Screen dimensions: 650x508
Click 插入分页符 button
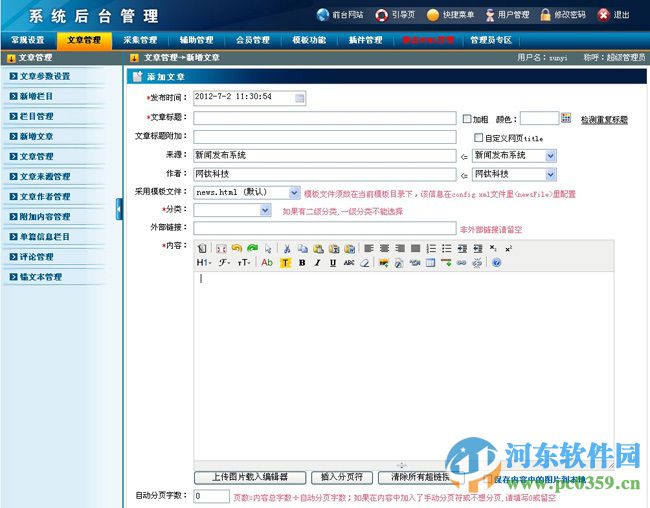point(342,477)
